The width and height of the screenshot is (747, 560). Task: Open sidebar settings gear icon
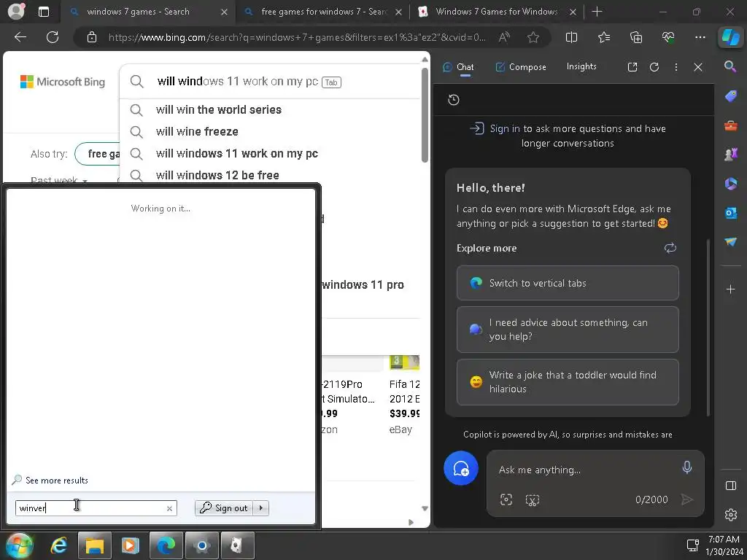(x=730, y=515)
